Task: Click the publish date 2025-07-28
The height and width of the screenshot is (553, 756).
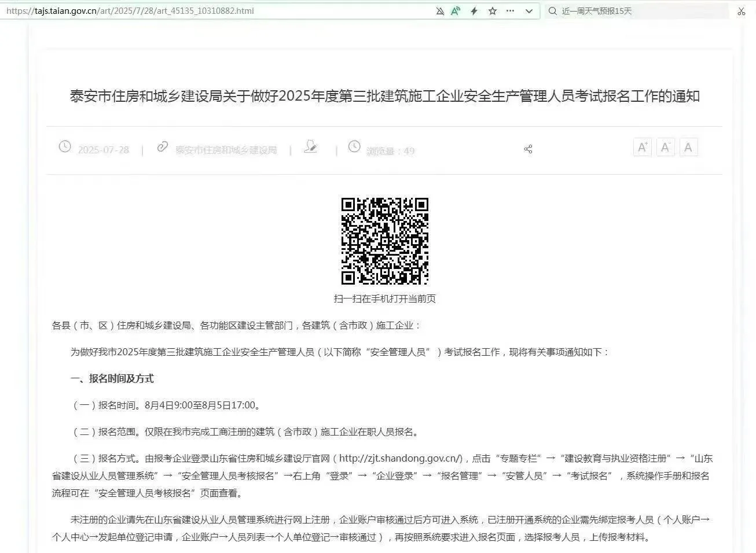Action: tap(104, 150)
